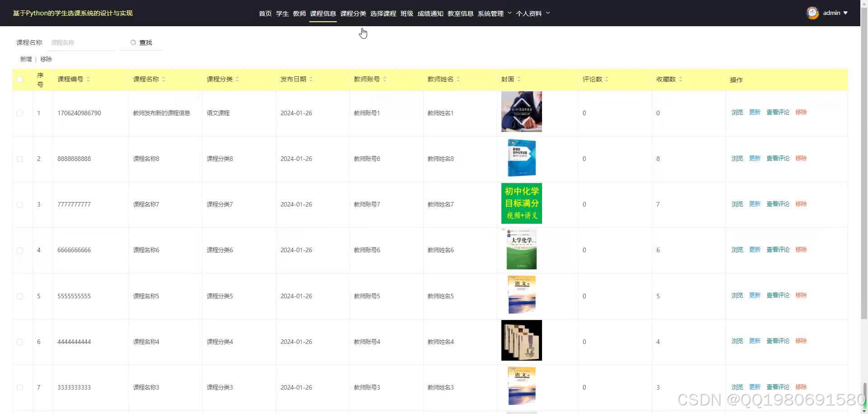Open the admin user dropdown arrow

[x=845, y=13]
